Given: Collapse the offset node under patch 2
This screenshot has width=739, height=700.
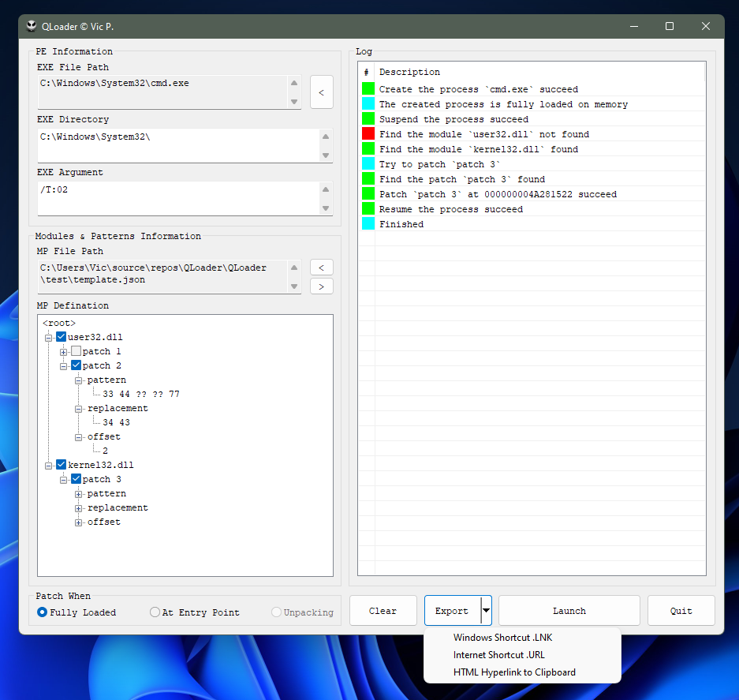Looking at the screenshot, I should 78,437.
